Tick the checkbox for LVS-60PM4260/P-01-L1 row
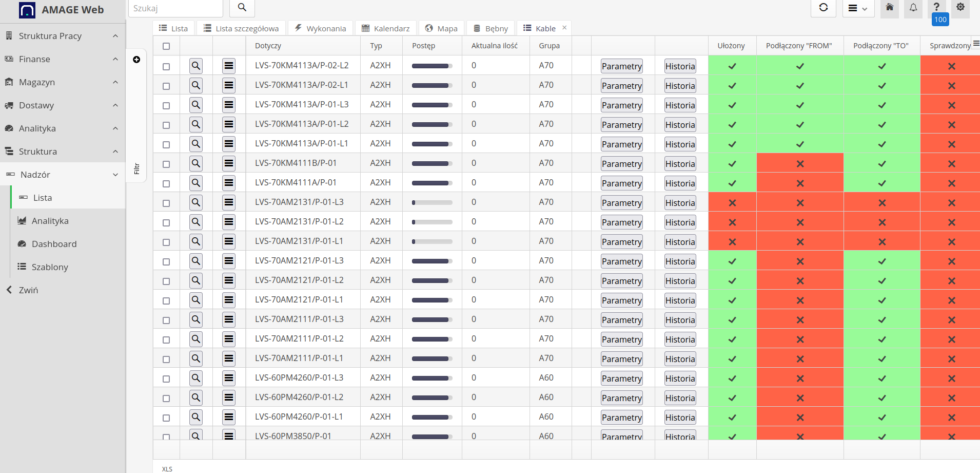Image resolution: width=980 pixels, height=473 pixels. click(166, 417)
